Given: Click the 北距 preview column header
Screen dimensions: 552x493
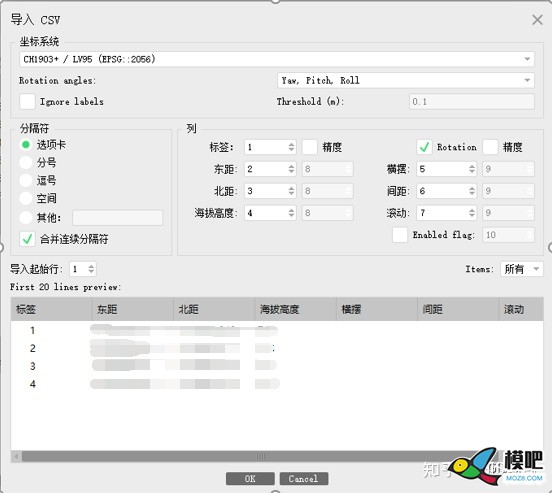Looking at the screenshot, I should point(214,309).
